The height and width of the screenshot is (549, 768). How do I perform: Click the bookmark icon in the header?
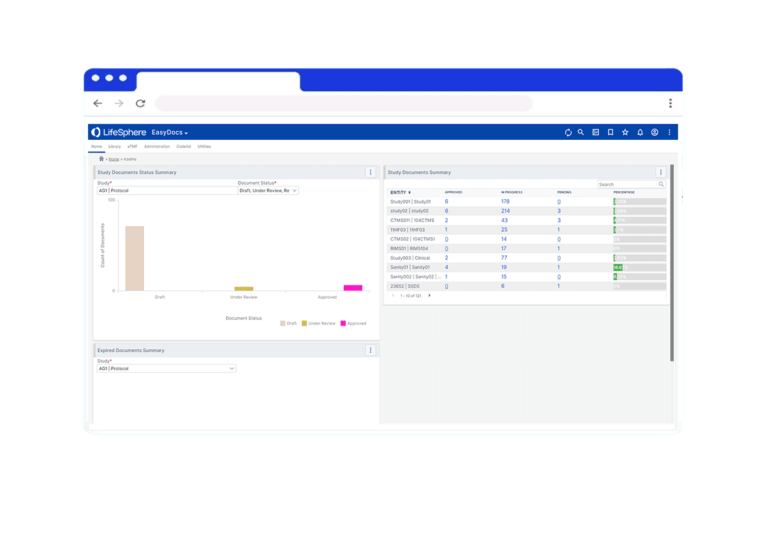(610, 132)
